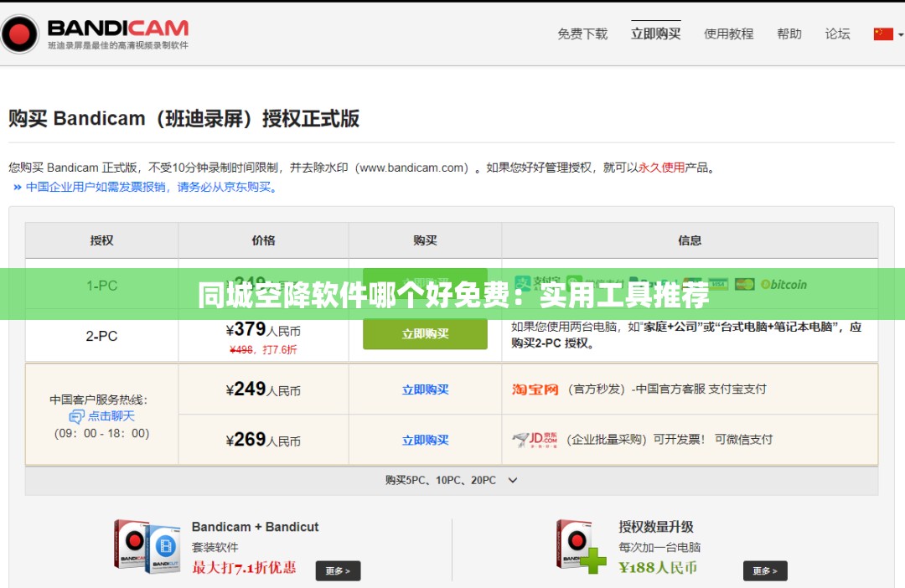Open the language flag dropdown

(887, 34)
